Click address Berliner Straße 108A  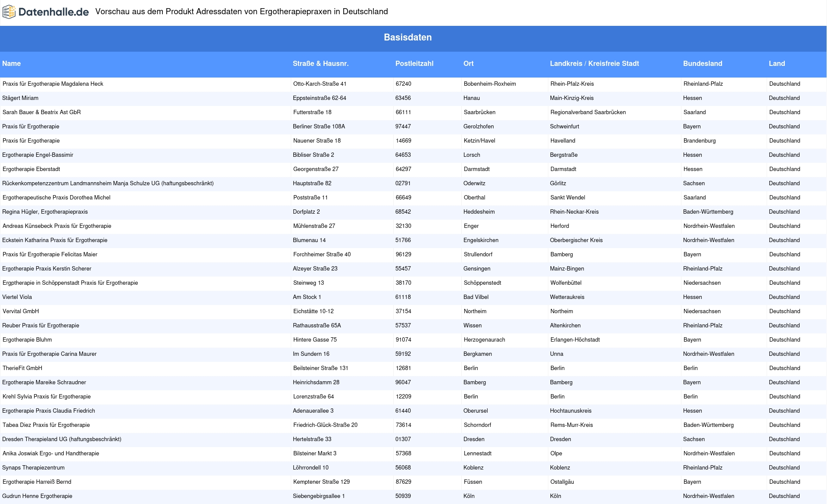[x=319, y=127]
